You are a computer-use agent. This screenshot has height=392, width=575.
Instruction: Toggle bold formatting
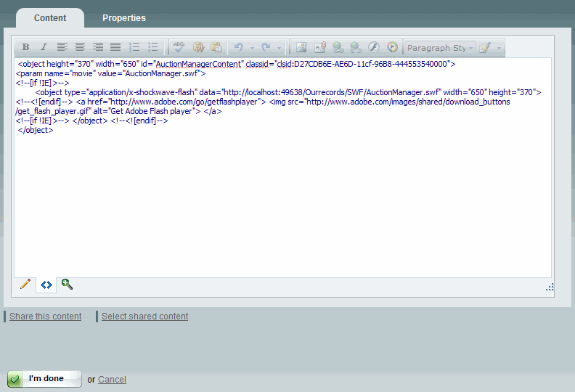click(x=25, y=47)
